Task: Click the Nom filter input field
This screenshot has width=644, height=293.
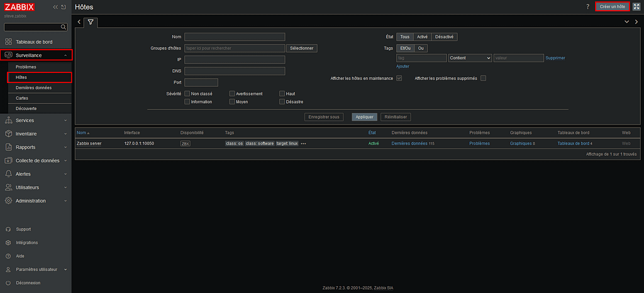Action: tap(235, 37)
